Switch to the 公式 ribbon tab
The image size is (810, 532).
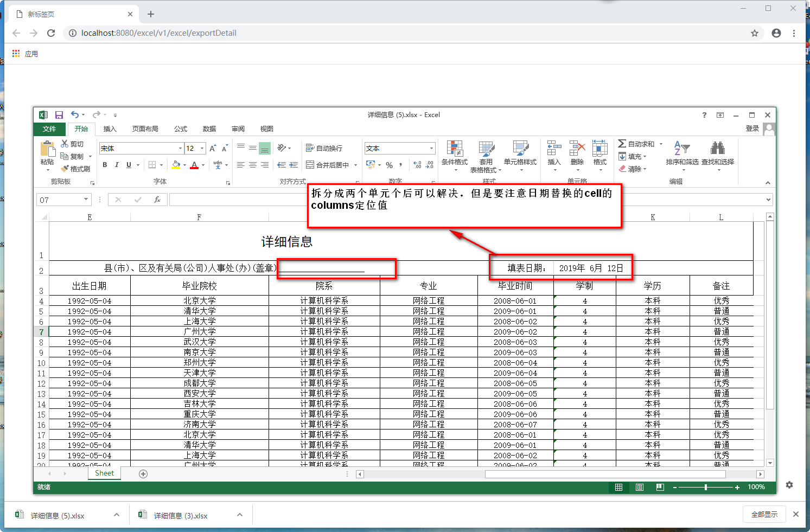(181, 129)
